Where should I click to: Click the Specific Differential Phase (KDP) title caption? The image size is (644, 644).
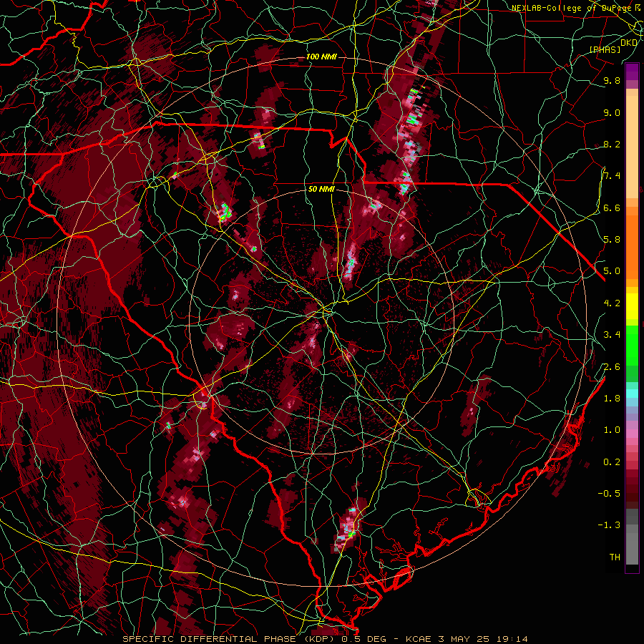[231, 639]
